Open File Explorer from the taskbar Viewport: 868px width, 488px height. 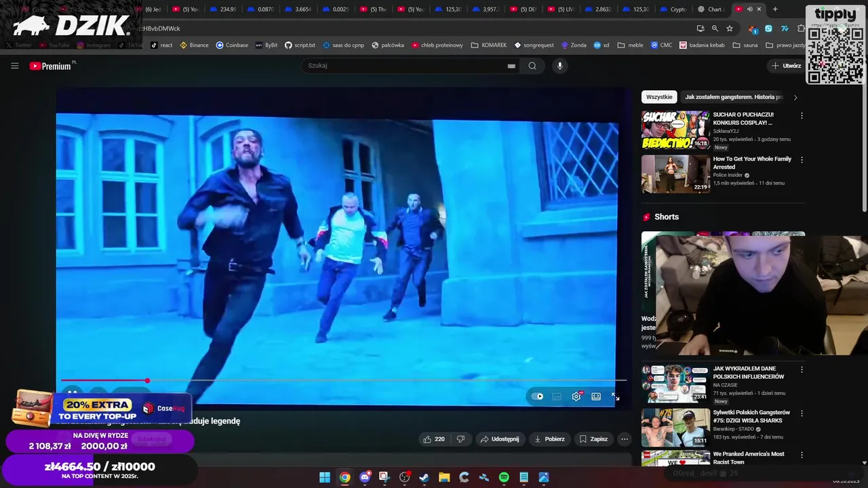tap(444, 477)
